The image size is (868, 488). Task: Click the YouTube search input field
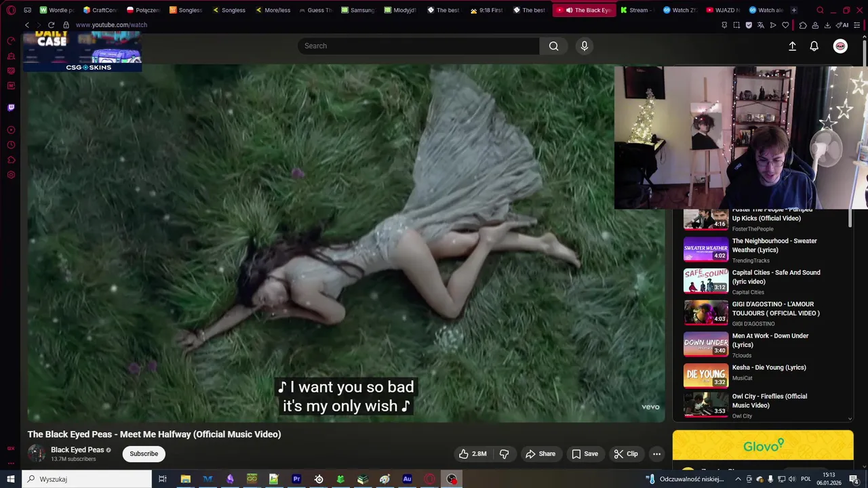tap(418, 46)
